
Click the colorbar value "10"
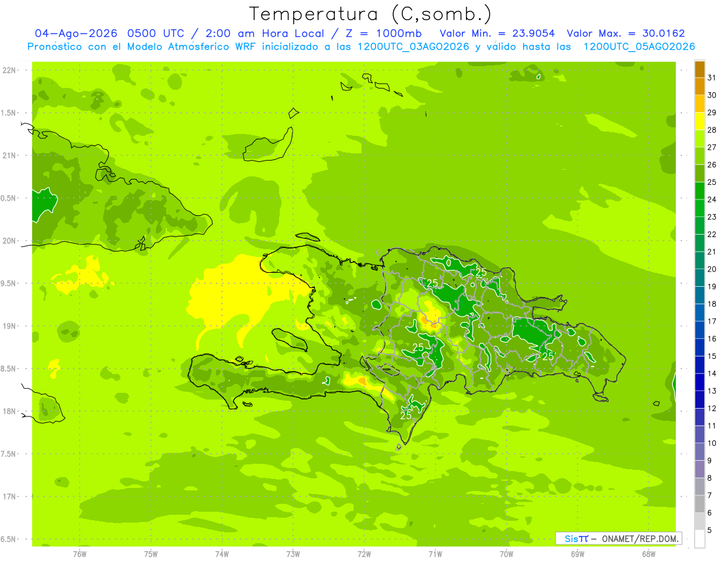point(712,443)
